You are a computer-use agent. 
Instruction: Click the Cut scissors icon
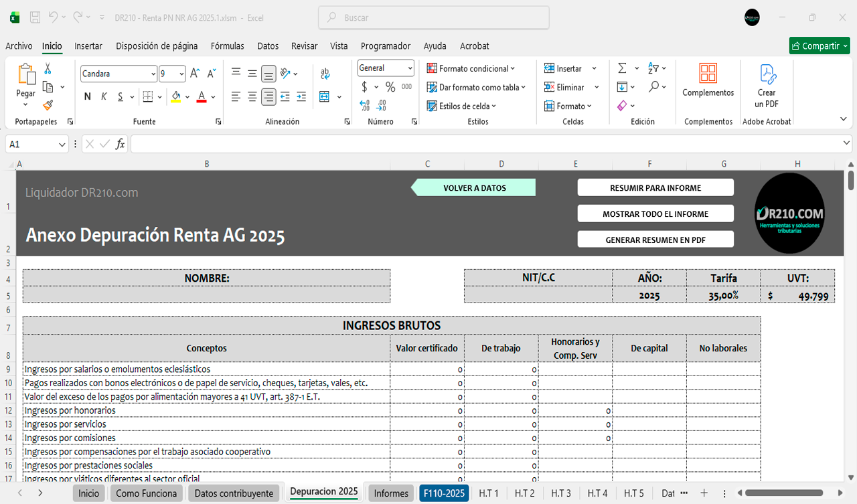48,68
